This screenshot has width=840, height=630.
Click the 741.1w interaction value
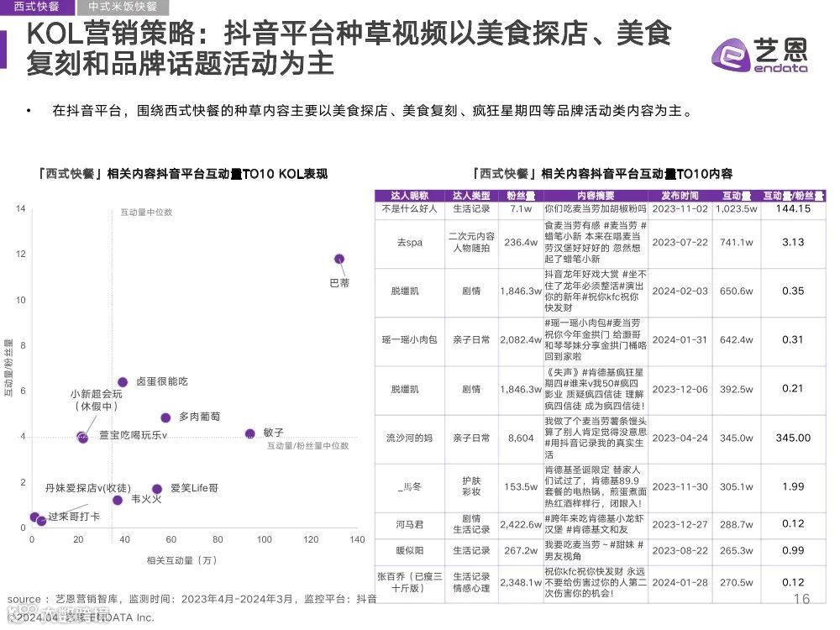[x=737, y=243]
